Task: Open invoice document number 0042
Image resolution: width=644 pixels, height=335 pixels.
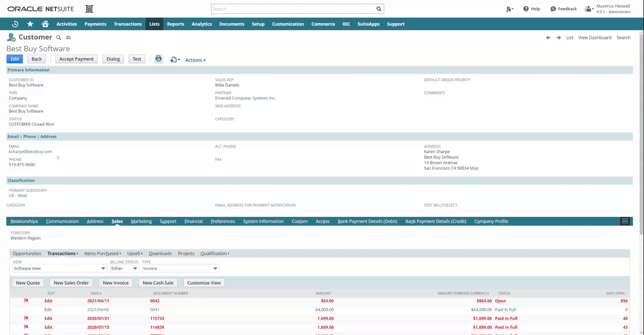Action: click(x=155, y=301)
